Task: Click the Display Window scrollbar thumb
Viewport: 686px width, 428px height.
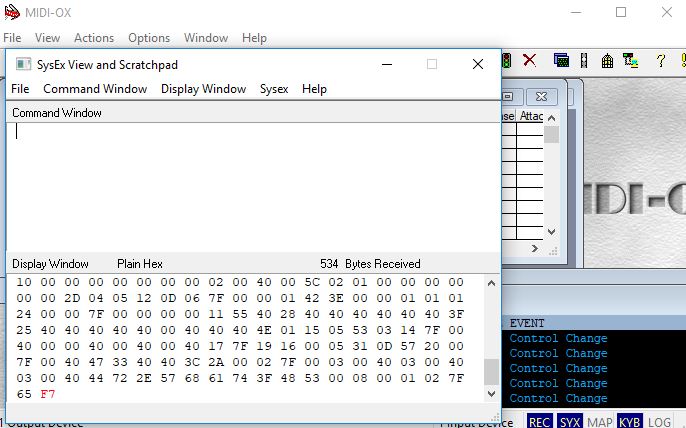Action: point(491,372)
